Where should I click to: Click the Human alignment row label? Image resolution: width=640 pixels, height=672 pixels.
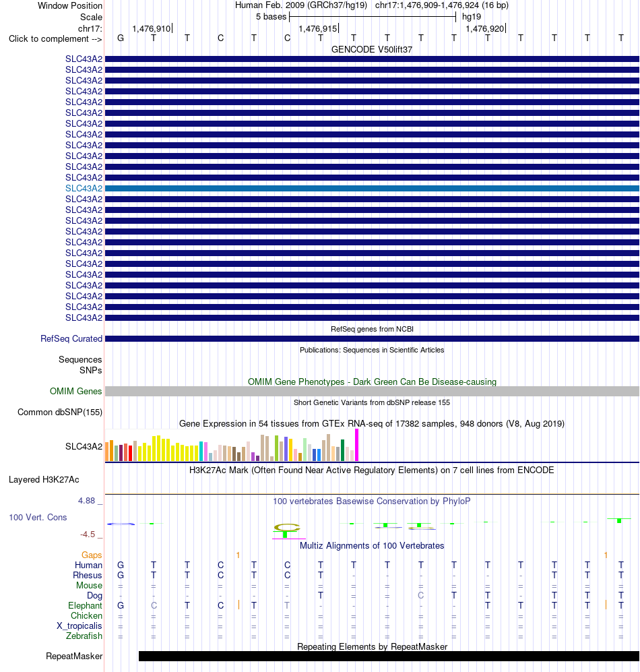[x=89, y=566]
